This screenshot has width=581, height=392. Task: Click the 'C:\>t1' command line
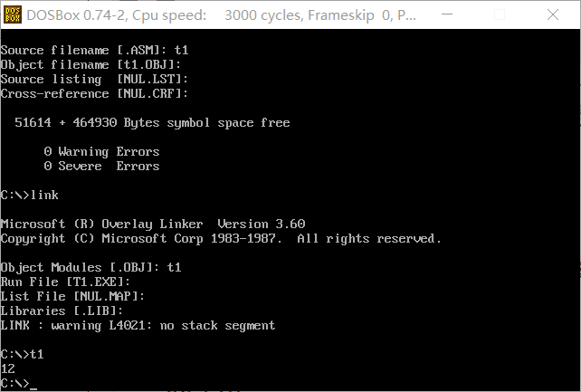click(22, 354)
